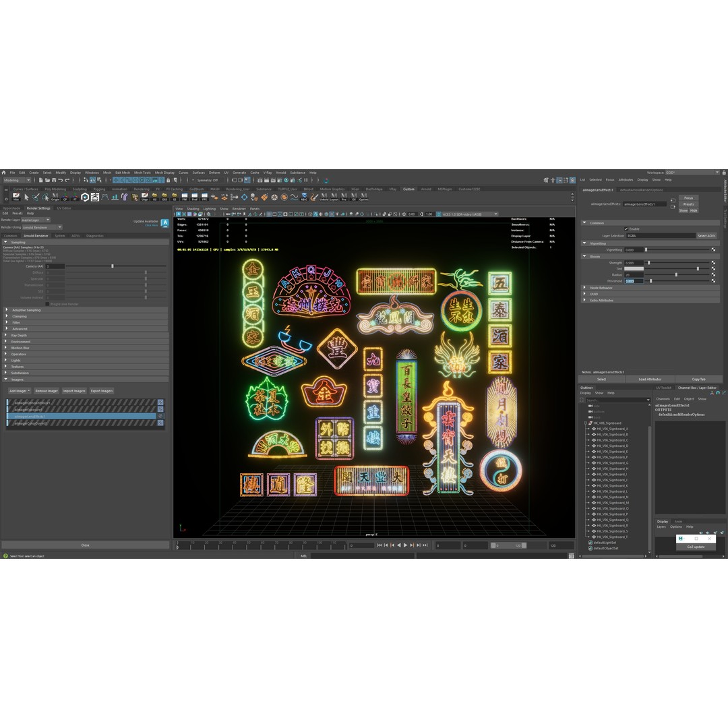Click edit icon for aiImagerDenoiserNoice1
This screenshot has width=728, height=728.
[x=160, y=402]
